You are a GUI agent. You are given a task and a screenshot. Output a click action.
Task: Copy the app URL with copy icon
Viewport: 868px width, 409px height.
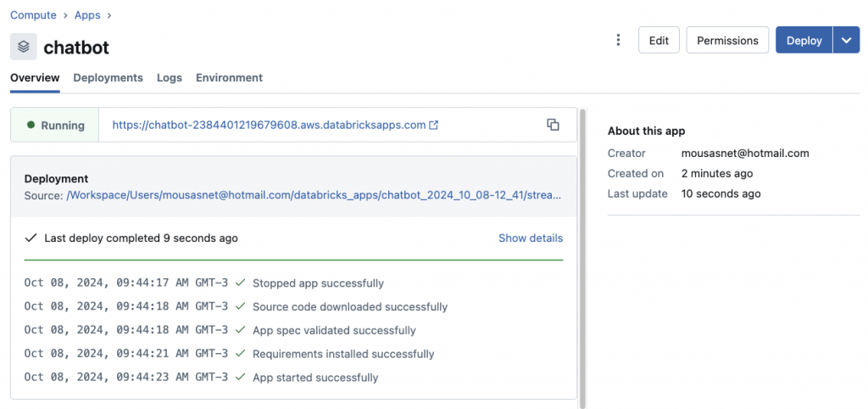tap(553, 125)
